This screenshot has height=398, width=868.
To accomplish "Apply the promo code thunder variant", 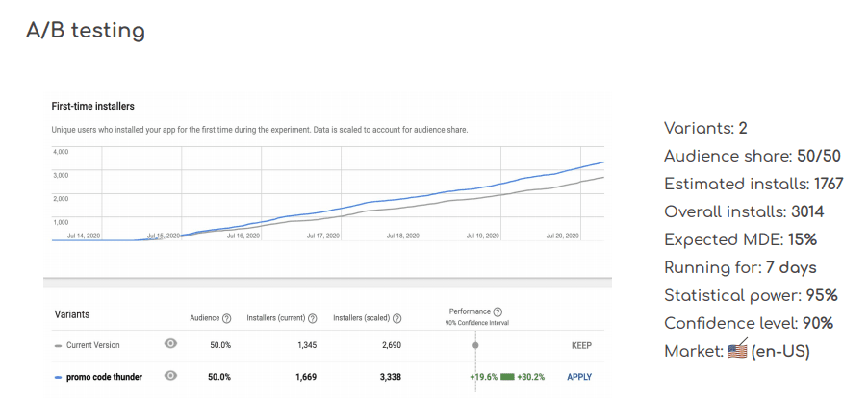I will [579, 377].
